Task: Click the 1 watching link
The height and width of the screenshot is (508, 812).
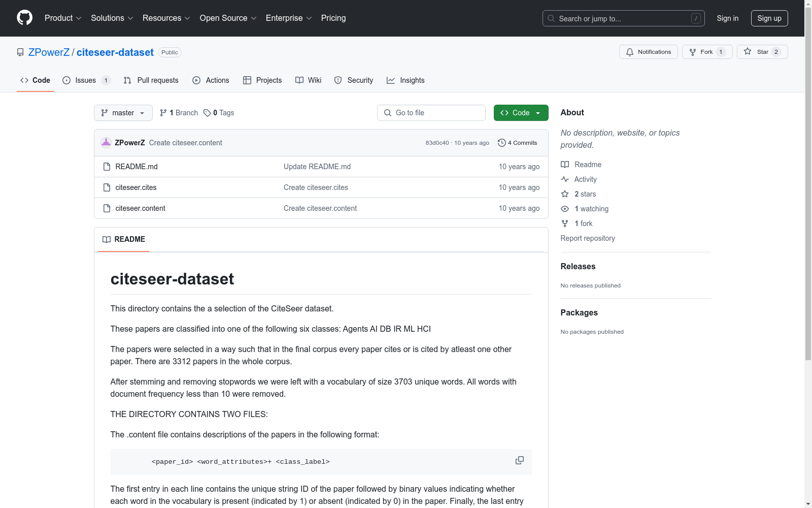Action: point(592,209)
